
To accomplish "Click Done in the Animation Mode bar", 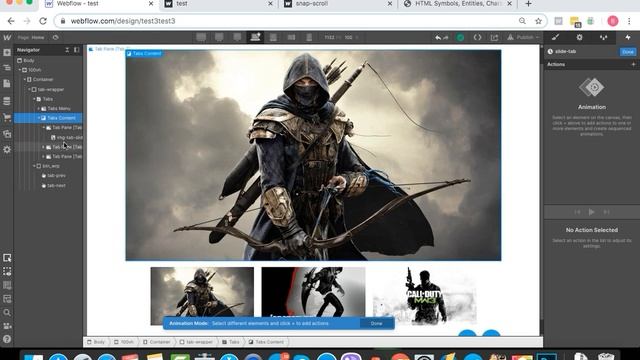I will point(376,323).
